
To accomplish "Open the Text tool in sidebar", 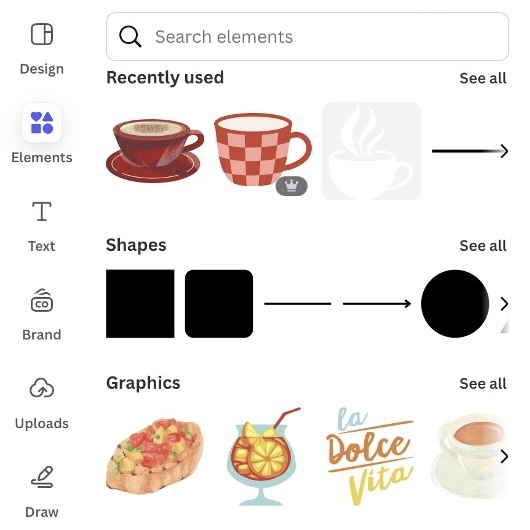I will 42,211.
